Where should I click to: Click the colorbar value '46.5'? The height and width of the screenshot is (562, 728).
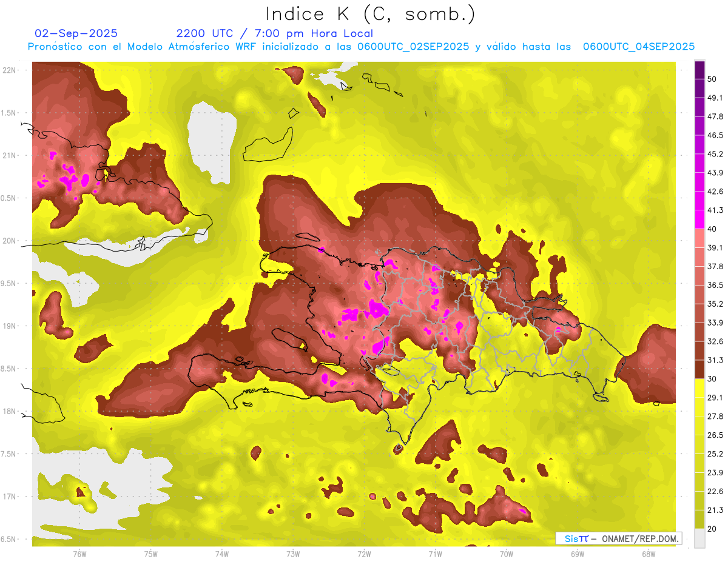[x=715, y=135]
